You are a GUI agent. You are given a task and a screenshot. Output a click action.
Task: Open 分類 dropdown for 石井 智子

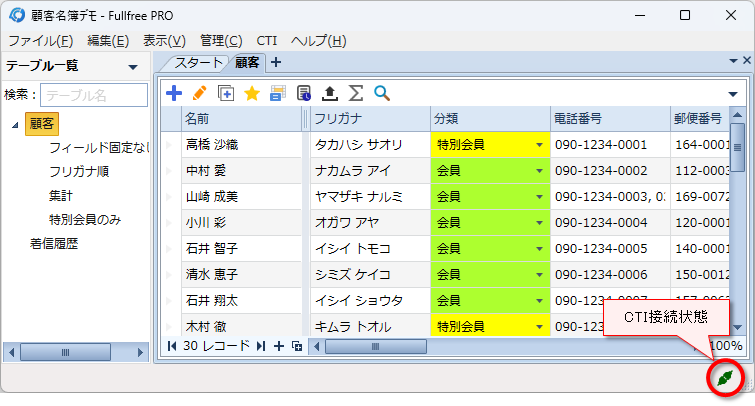point(539,249)
